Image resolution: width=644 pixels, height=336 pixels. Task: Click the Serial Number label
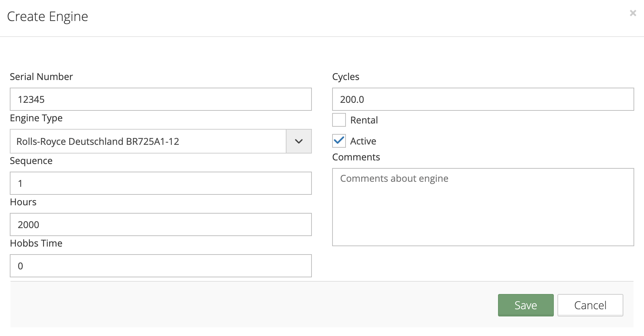[41, 77]
